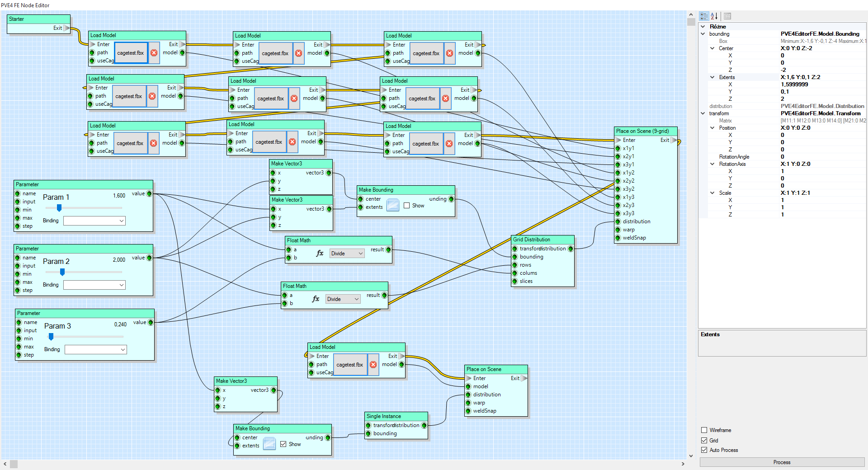Click the fx icon in the upper Float Math node
This screenshot has height=470, width=868.
click(320, 253)
